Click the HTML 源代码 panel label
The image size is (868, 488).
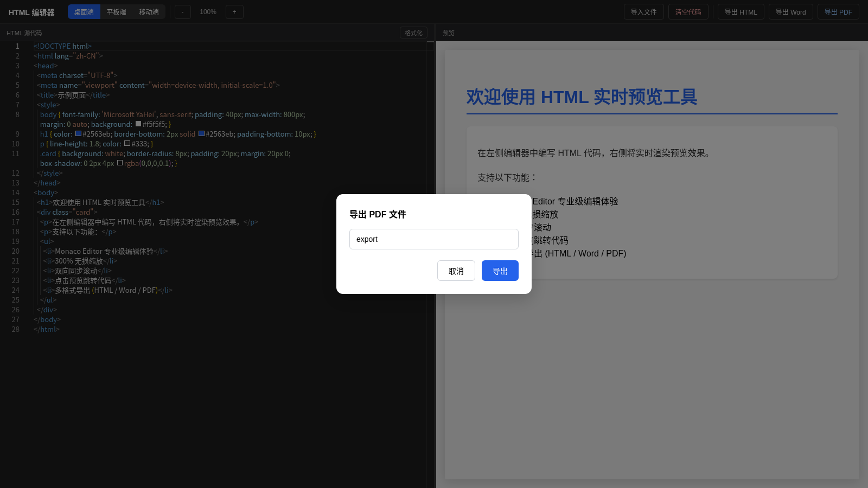coord(24,33)
